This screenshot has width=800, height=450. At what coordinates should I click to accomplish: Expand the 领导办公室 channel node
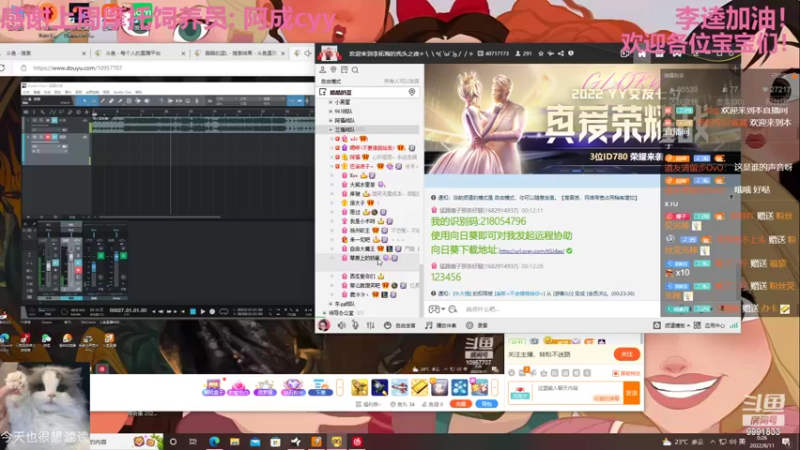pos(325,313)
